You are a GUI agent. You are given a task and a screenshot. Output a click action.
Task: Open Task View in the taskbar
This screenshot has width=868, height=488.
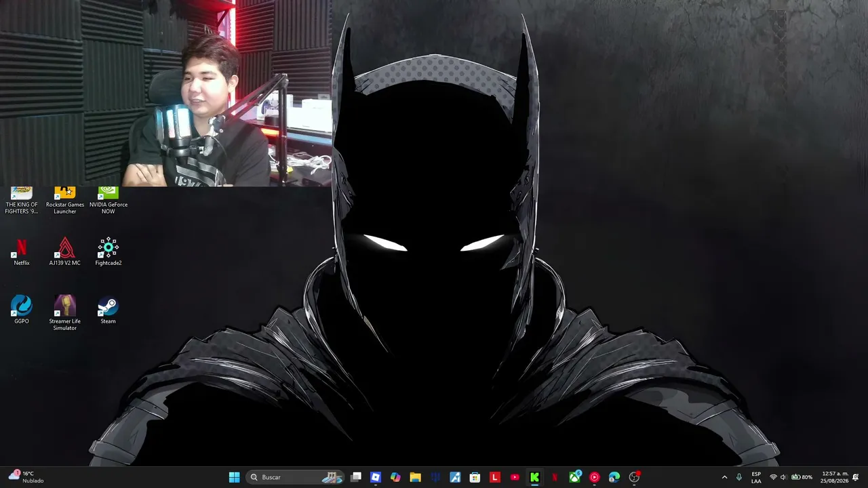(356, 477)
